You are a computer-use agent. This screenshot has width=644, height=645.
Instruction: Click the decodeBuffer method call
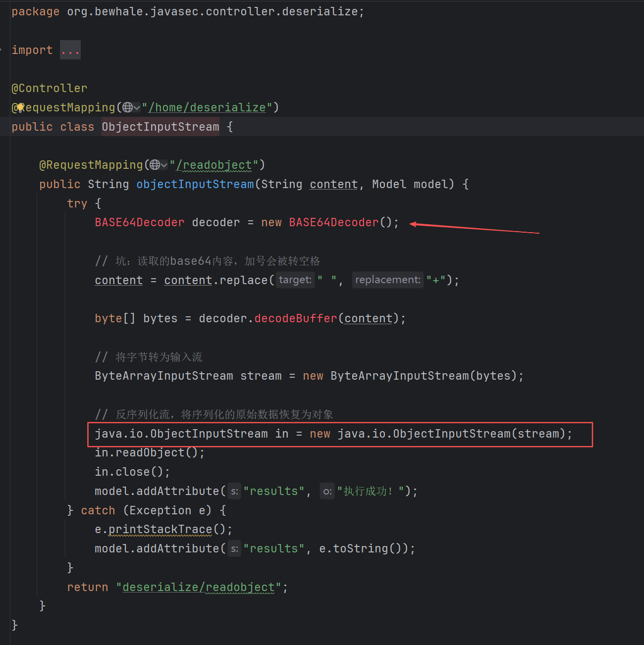296,318
